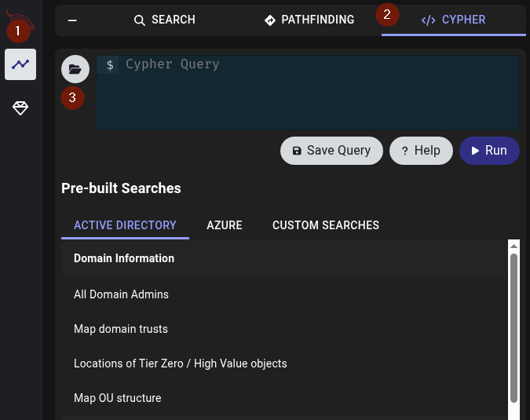Switch to the Search tab

coord(164,20)
